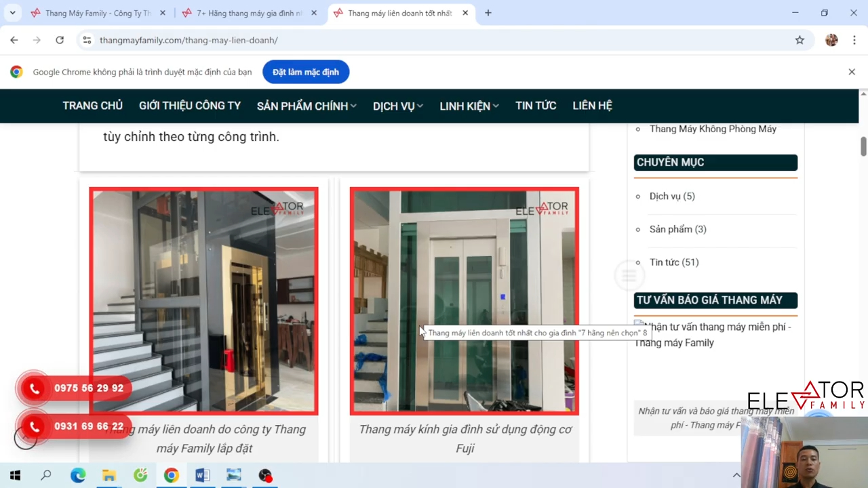The image size is (868, 488).
Task: Open a new tab with plus icon
Action: (488, 13)
